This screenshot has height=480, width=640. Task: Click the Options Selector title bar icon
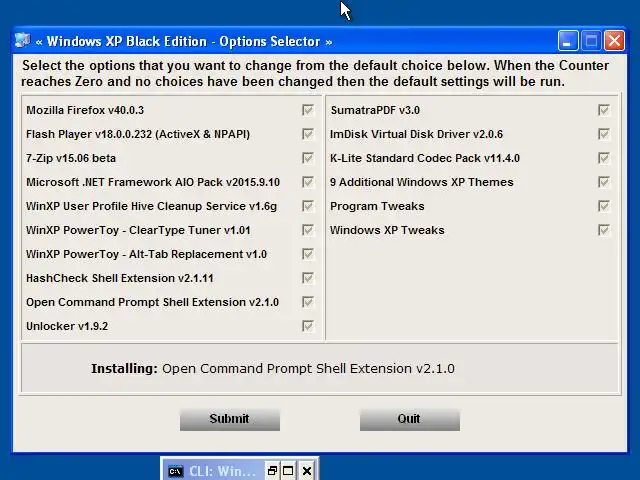pos(22,41)
